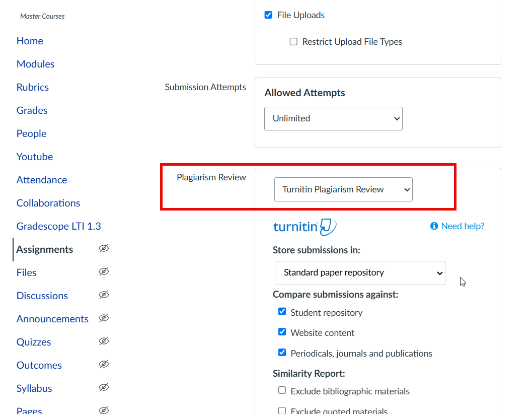
Task: Toggle the Website content checkbox
Action: [x=282, y=332]
